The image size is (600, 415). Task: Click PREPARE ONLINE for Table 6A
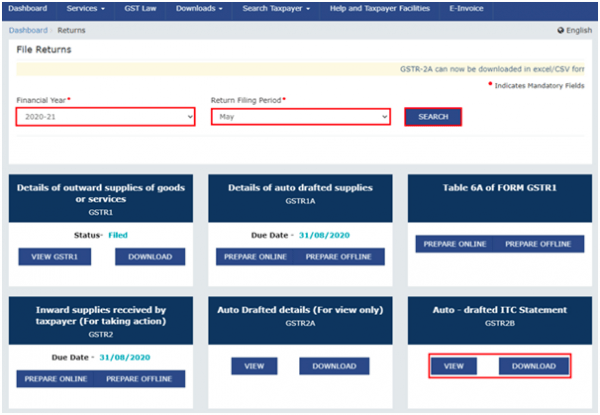coord(453,244)
